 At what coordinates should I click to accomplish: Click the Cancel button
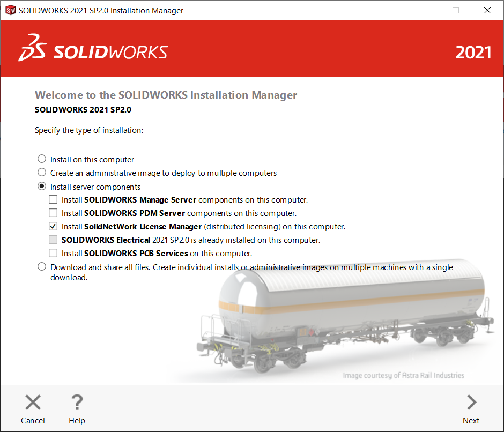point(33,409)
